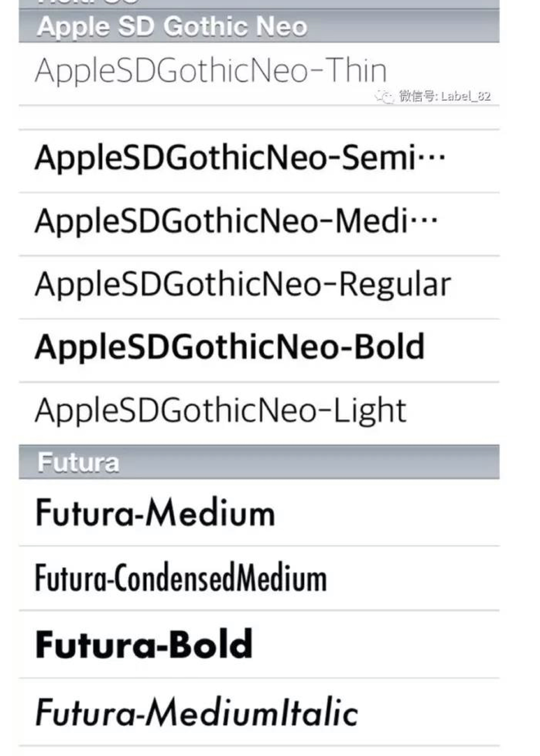Tap the Apple SD Gothic Neo section header
Viewport: 540px width, 756px height.
pos(172,27)
